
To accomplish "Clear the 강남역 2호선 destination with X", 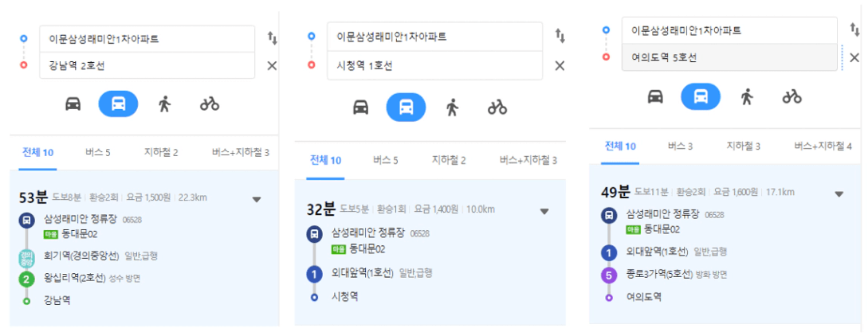I will point(272,66).
